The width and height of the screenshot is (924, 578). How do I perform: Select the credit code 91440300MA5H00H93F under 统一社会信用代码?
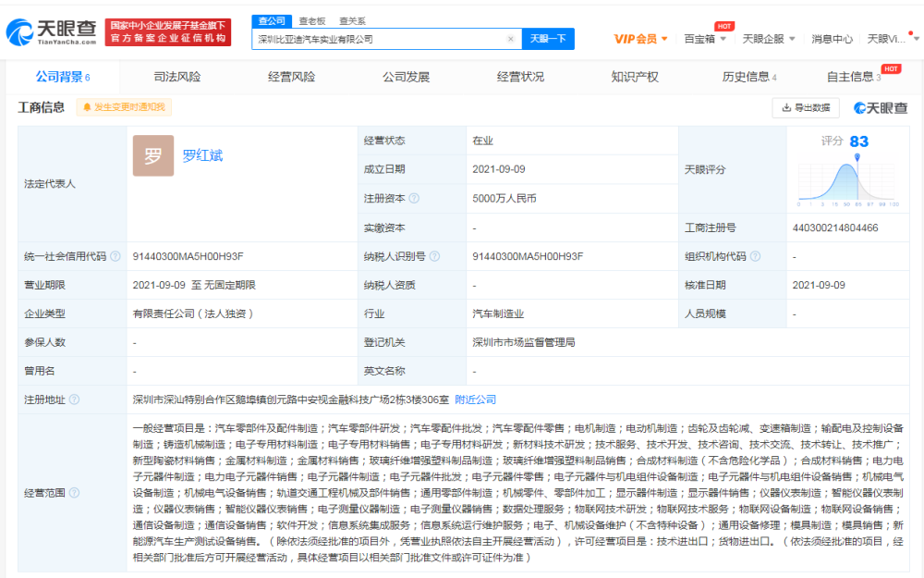coord(188,256)
